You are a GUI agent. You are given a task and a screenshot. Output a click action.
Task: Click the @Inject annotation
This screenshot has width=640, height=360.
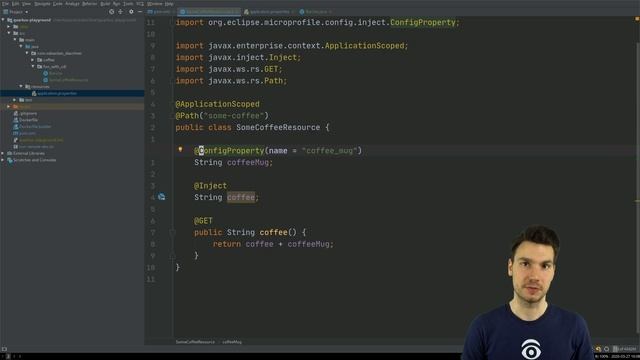click(x=210, y=186)
